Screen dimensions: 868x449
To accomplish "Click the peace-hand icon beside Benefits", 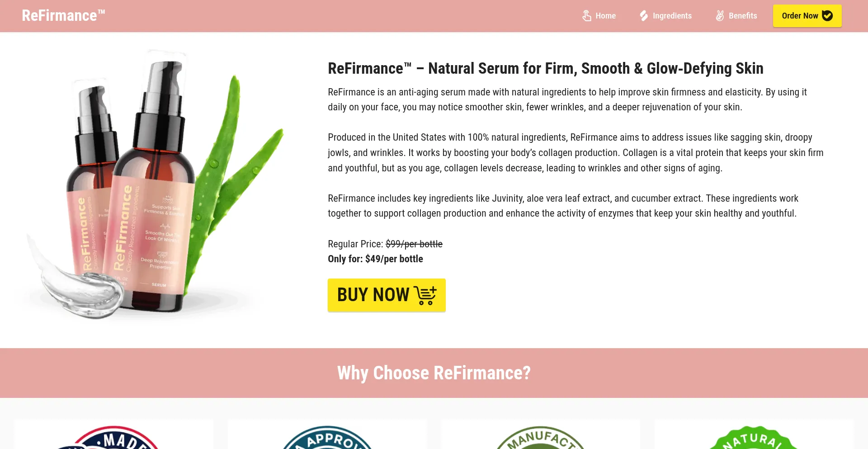I will [x=720, y=16].
